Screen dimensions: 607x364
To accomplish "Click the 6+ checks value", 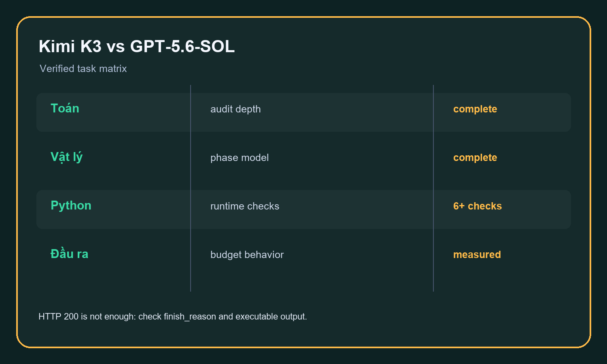I will pyautogui.click(x=478, y=206).
